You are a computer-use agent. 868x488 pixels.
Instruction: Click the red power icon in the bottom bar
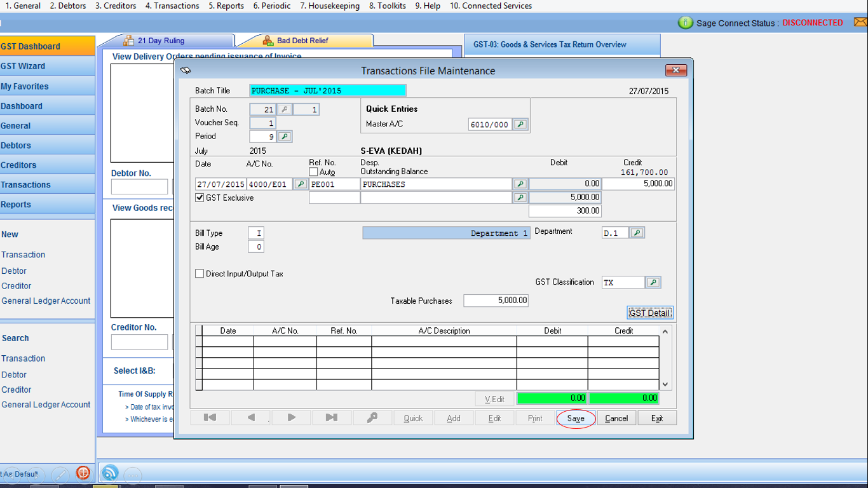click(83, 473)
